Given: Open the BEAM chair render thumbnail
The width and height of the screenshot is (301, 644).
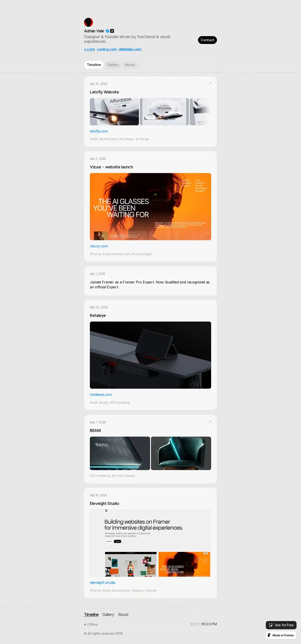Looking at the screenshot, I should coord(181,453).
